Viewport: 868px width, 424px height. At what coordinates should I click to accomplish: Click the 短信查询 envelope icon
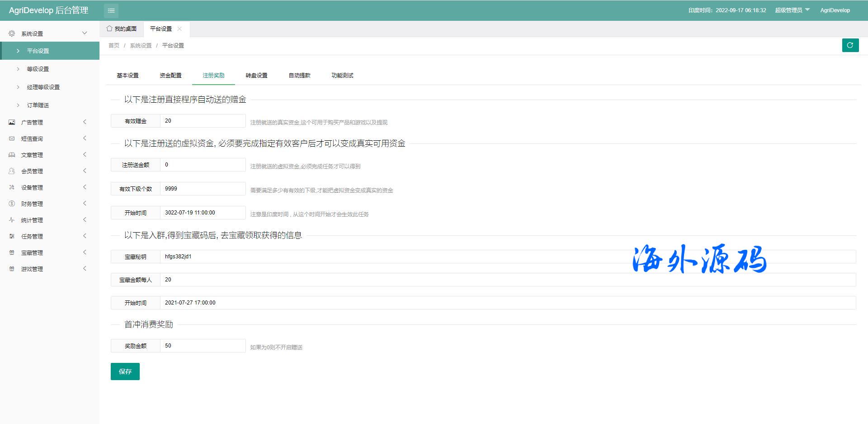pos(12,138)
